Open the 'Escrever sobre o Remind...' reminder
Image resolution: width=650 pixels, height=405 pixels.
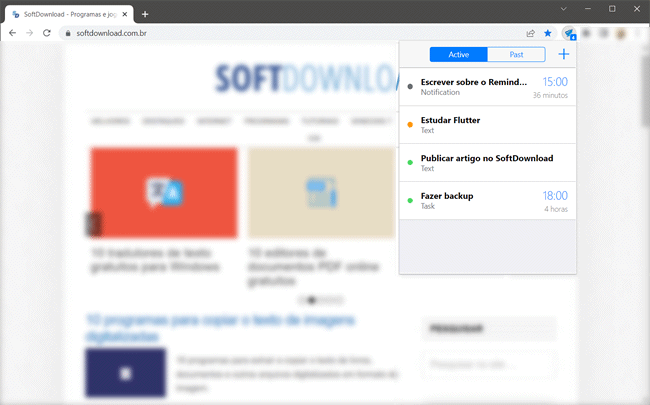point(488,87)
